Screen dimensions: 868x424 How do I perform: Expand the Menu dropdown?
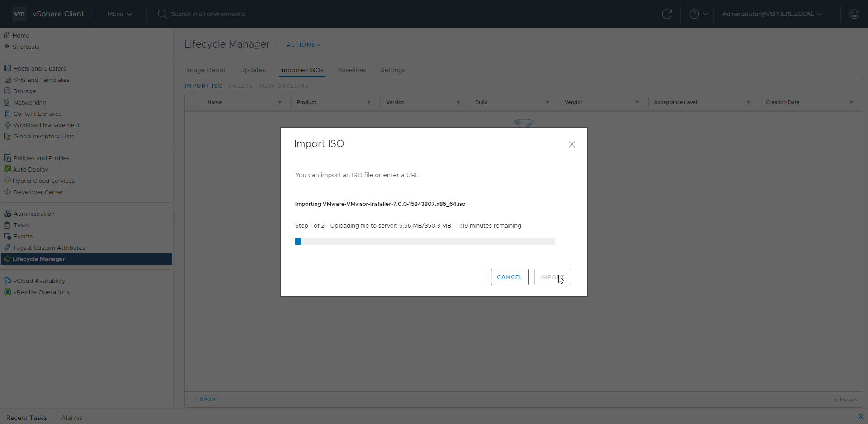[x=120, y=14]
